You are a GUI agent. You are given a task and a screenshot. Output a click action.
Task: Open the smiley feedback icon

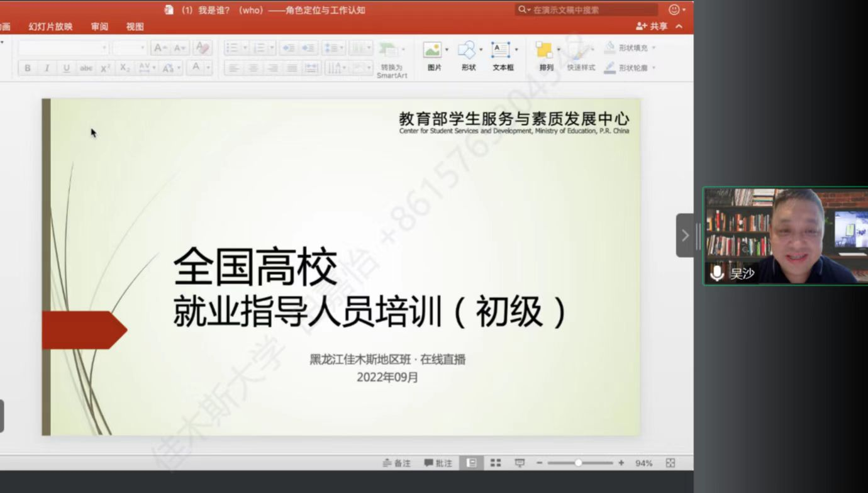(x=674, y=9)
